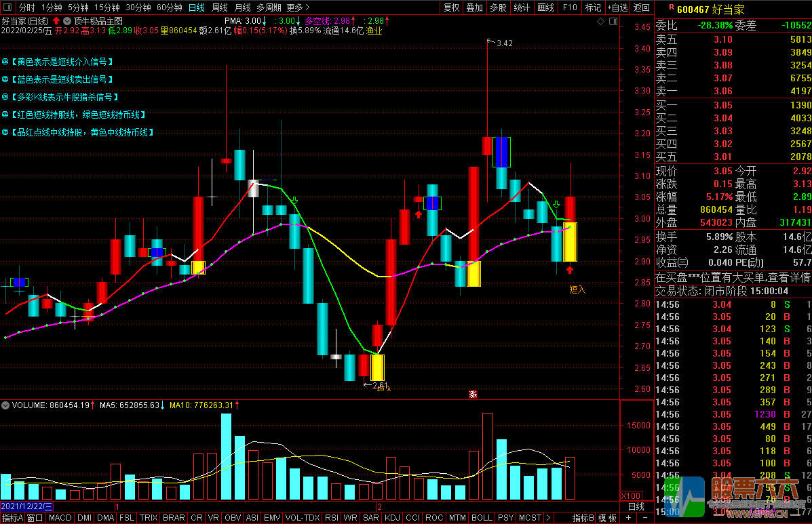Open the F10 company info
The image size is (812, 524).
(x=570, y=7)
